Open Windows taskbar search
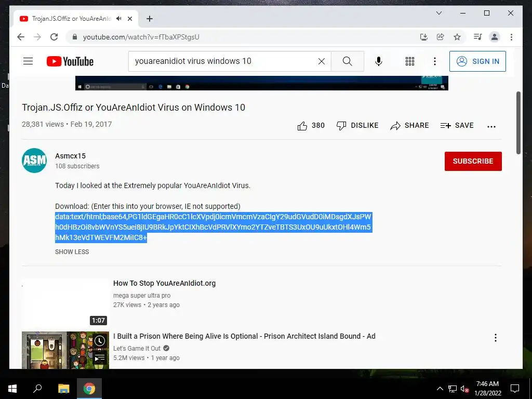 tap(37, 389)
